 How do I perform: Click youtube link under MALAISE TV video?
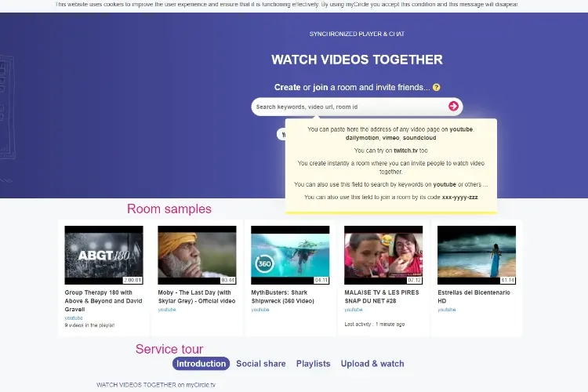point(354,310)
